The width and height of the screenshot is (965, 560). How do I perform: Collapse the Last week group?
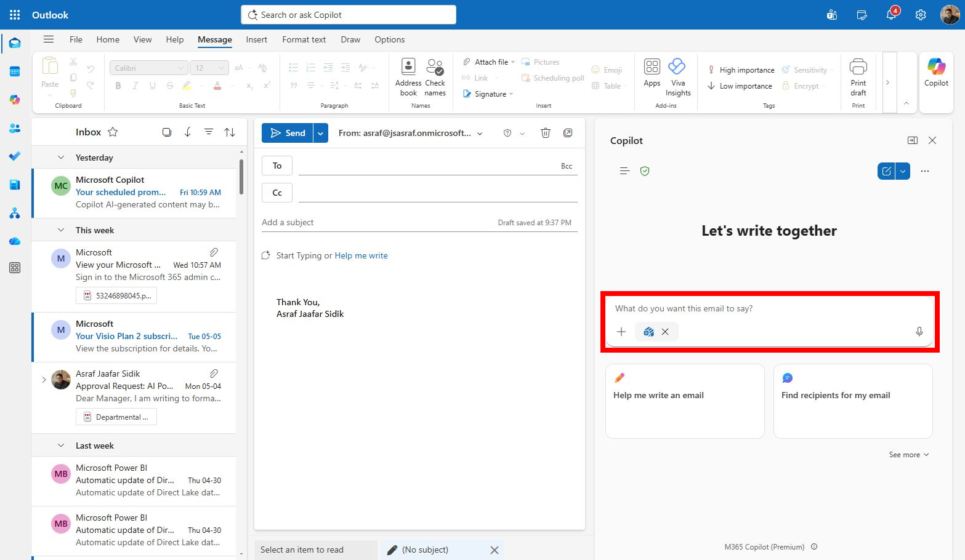(x=61, y=446)
